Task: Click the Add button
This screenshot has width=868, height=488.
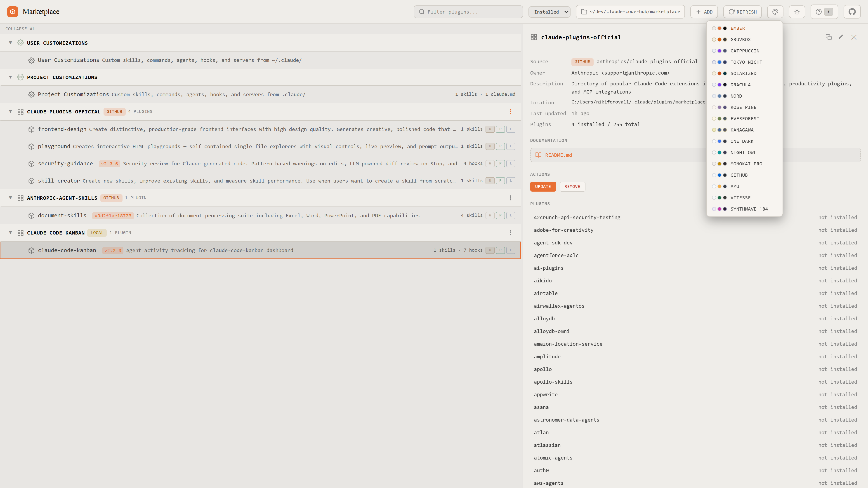Action: point(704,12)
